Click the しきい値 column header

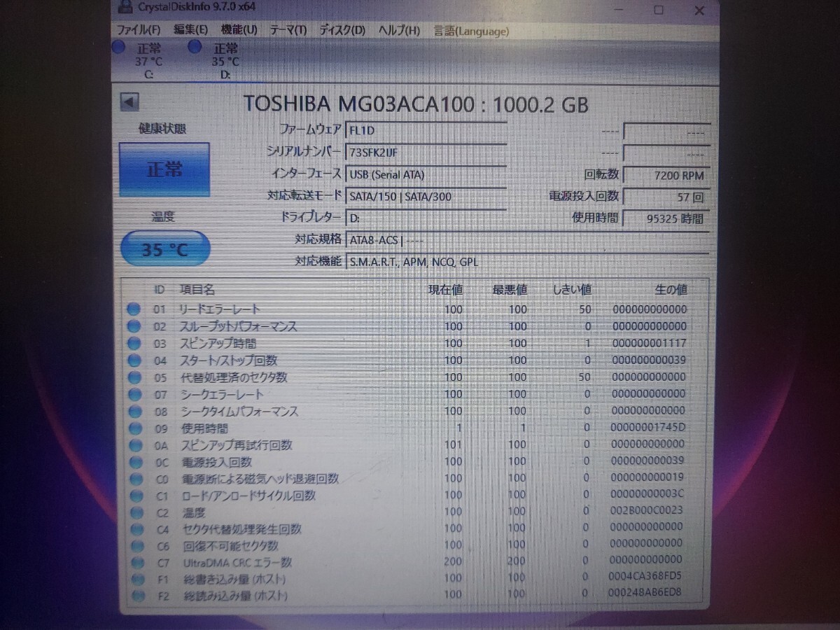click(572, 290)
